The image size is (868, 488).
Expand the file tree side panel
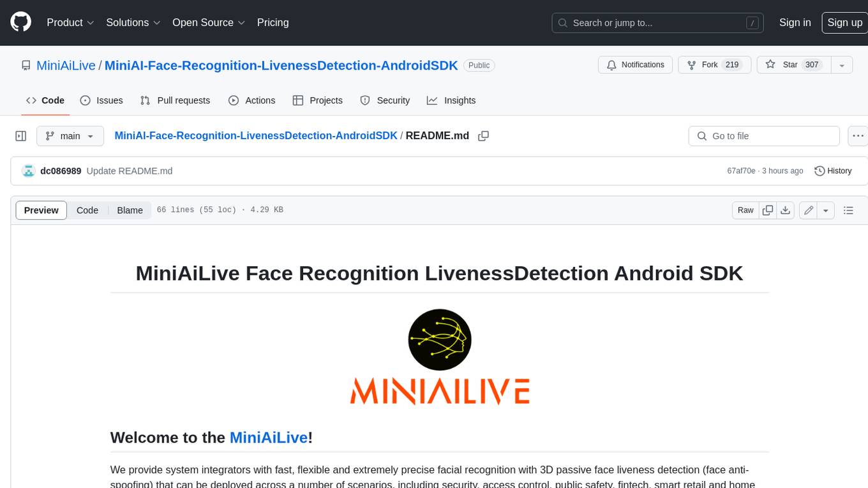[x=20, y=136]
